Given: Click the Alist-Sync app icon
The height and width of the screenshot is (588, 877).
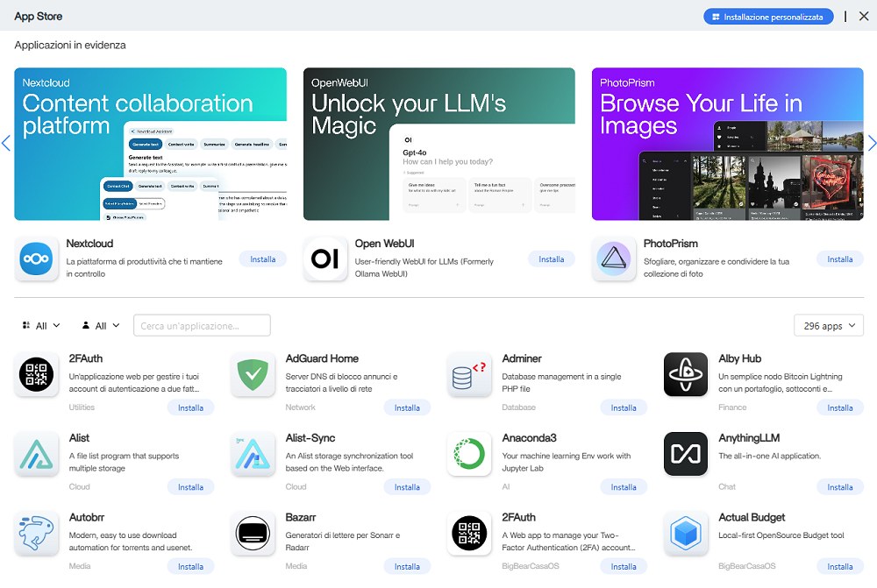Looking at the screenshot, I should point(253,454).
